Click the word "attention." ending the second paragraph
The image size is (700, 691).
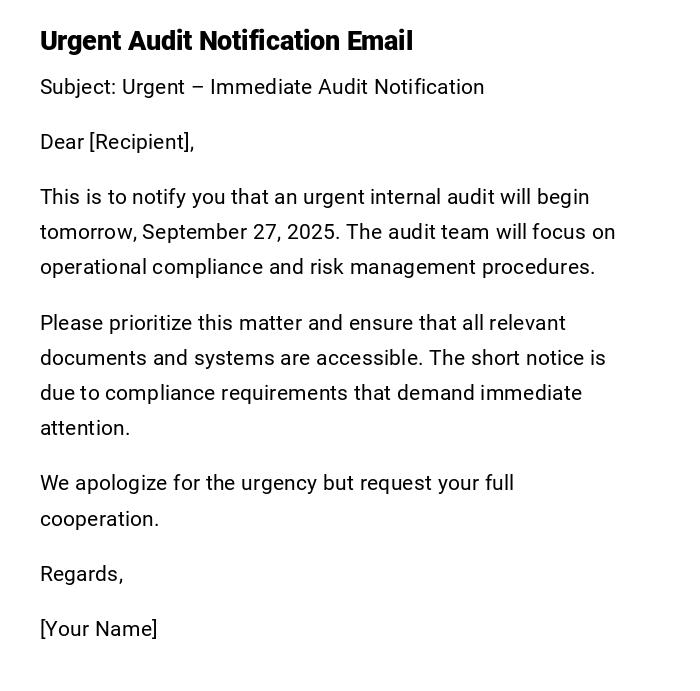pos(85,428)
